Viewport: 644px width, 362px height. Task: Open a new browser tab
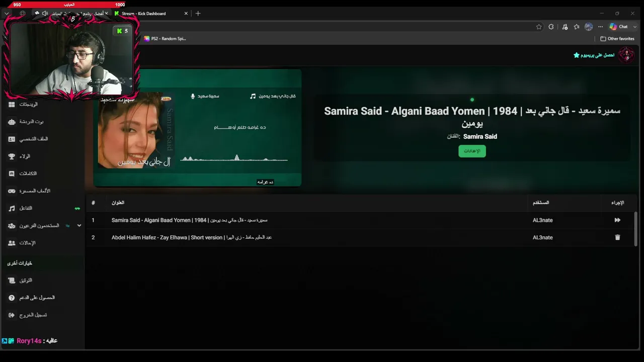pos(198,14)
